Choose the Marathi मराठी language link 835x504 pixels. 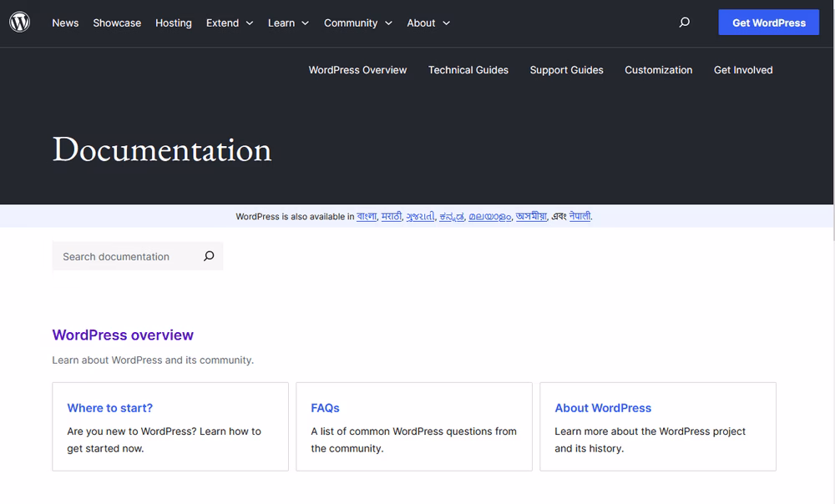(x=392, y=216)
